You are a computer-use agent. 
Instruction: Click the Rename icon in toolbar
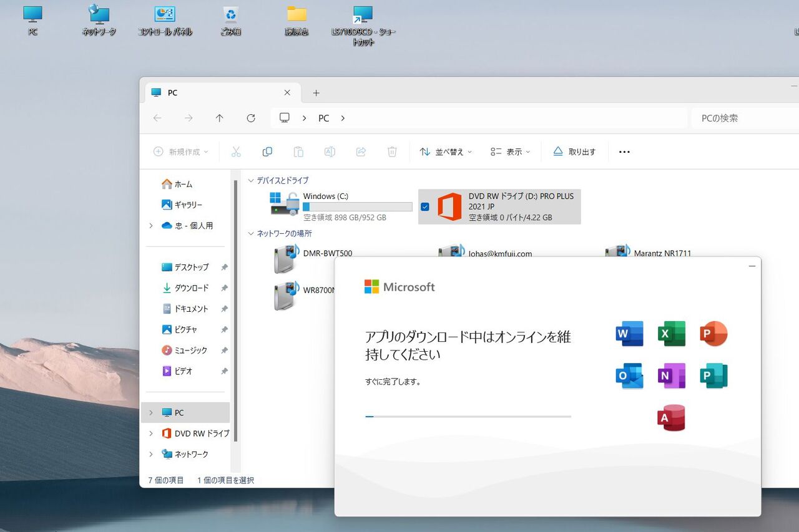[x=330, y=152]
